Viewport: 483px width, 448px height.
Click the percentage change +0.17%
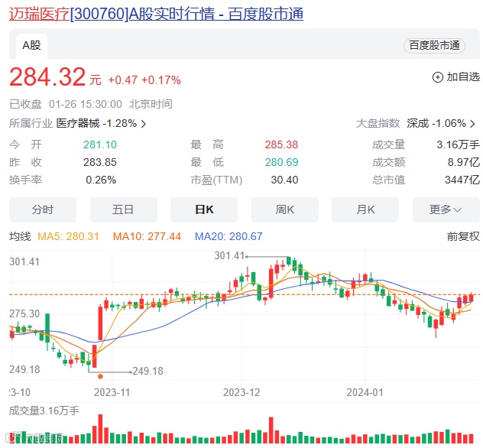click(x=161, y=80)
